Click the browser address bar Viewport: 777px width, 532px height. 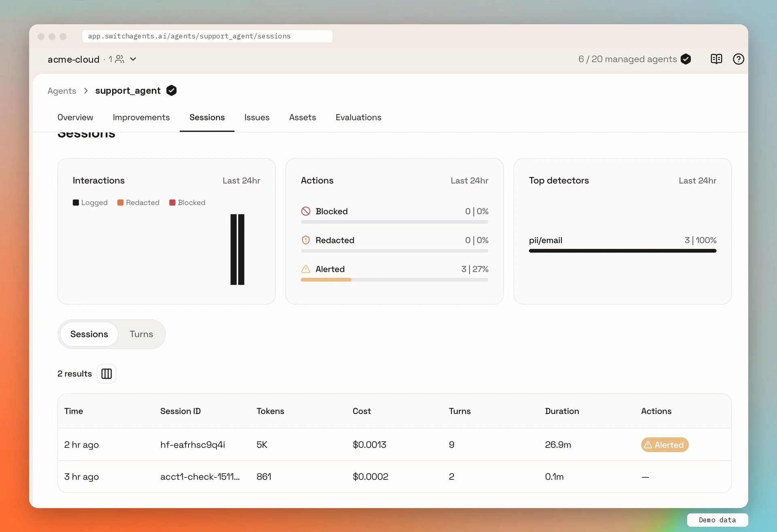[x=207, y=36]
